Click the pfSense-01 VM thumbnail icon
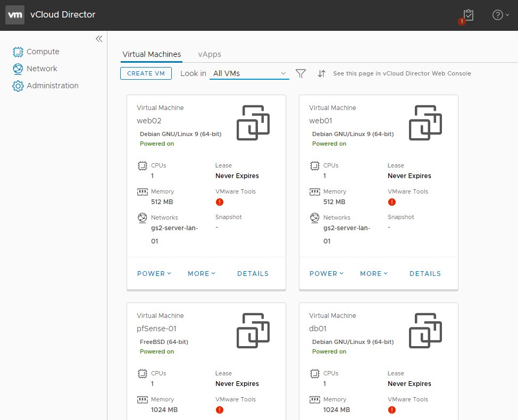518x420 pixels. [253, 331]
